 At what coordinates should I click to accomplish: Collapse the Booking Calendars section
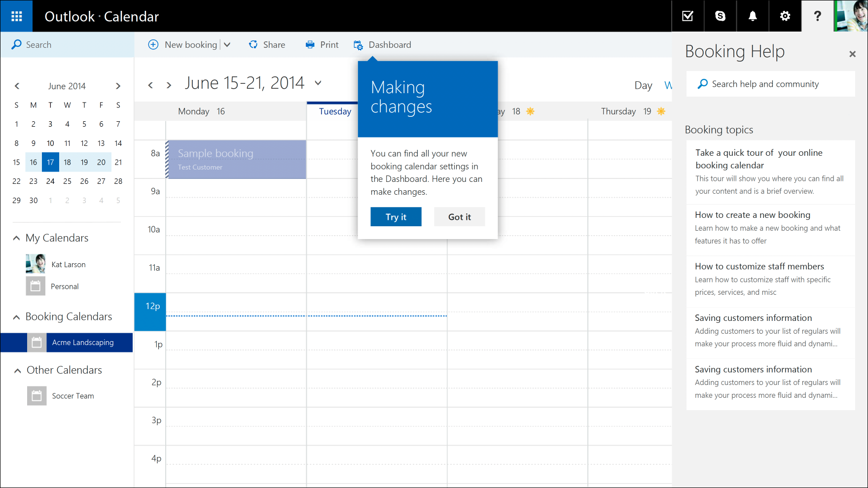click(x=16, y=317)
